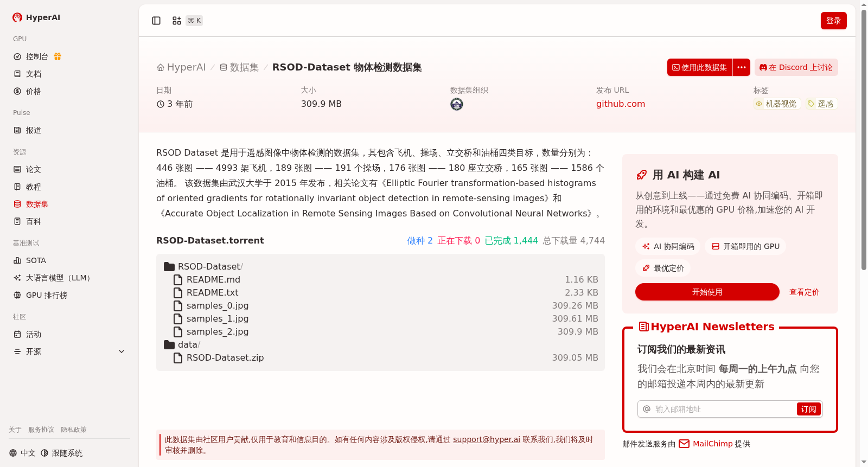Screen dimensions: 868x467
Task: Open 控制台 in the sidebar
Action: [37, 56]
